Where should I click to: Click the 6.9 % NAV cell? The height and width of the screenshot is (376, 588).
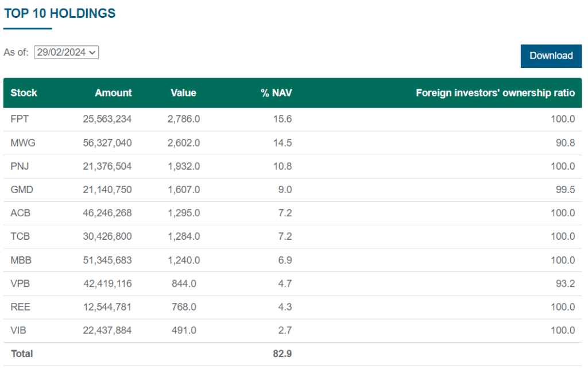[x=285, y=260]
